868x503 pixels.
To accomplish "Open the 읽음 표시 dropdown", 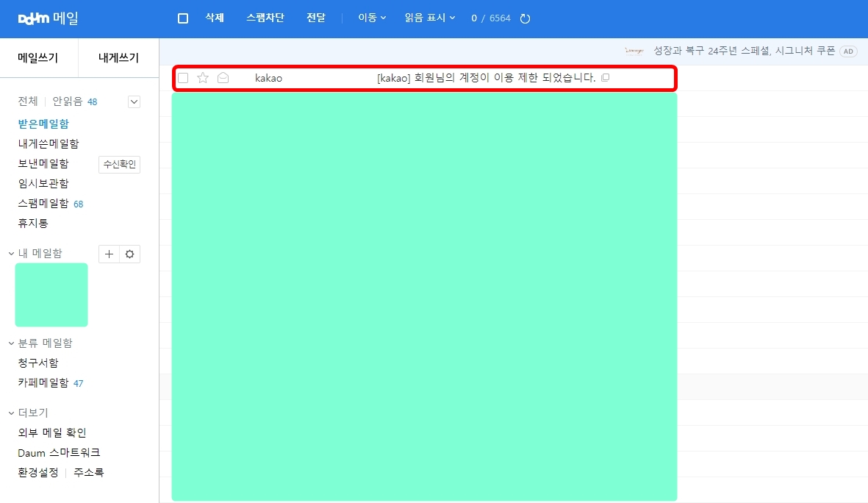I will pos(429,18).
